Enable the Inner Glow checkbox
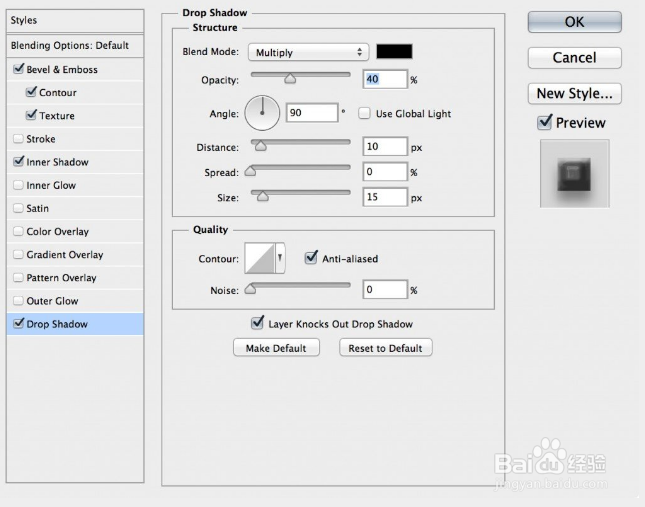The width and height of the screenshot is (645, 507). point(18,185)
